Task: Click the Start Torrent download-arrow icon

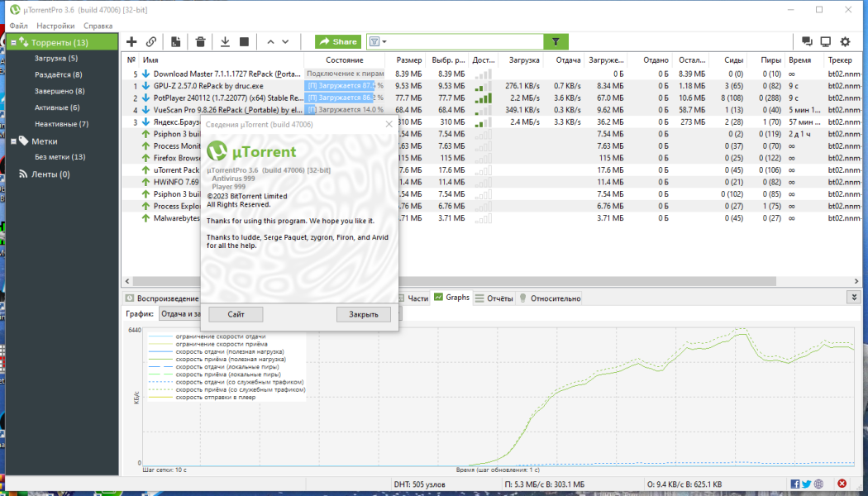Action: click(x=226, y=41)
